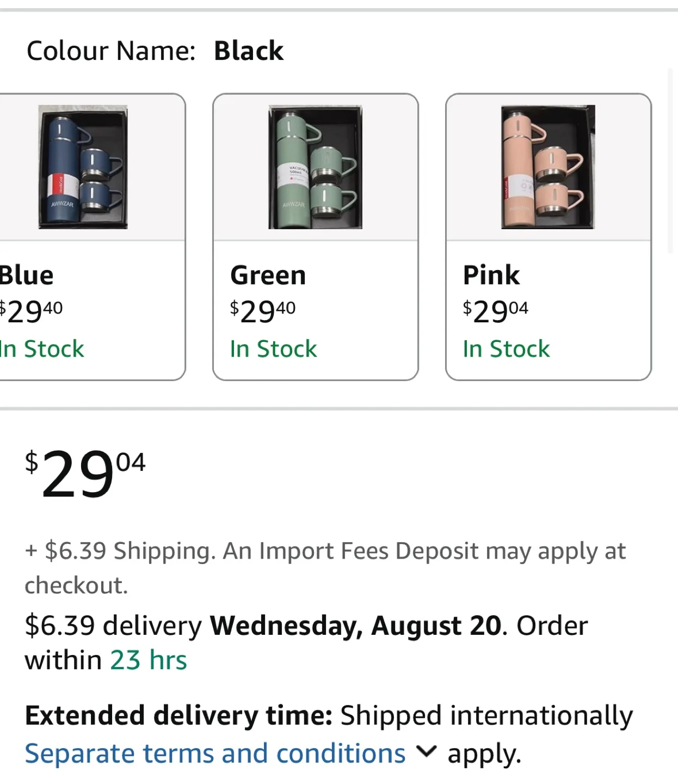
Task: Tap the Colour Name: Black heading
Action: tap(155, 51)
